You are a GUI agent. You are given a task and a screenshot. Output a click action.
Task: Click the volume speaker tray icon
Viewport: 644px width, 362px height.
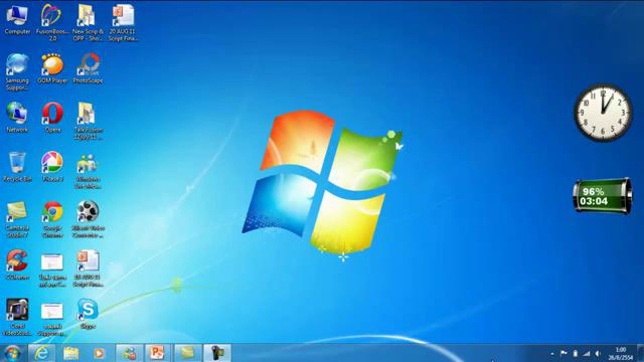pyautogui.click(x=598, y=354)
